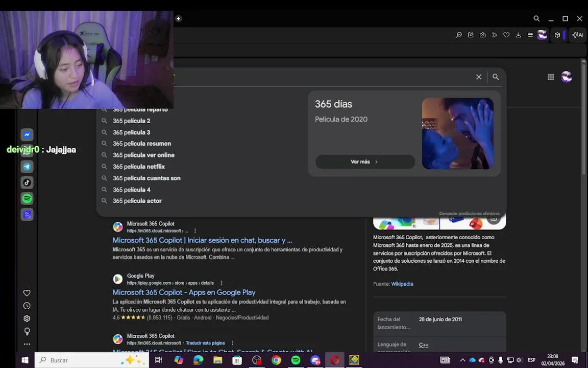Open the Wikipedia source link

point(402,284)
